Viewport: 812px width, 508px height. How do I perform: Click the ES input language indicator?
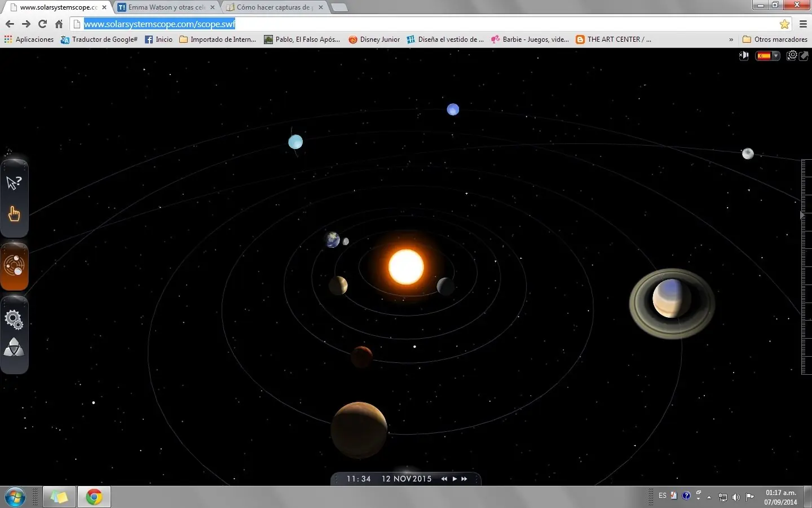coord(663,496)
